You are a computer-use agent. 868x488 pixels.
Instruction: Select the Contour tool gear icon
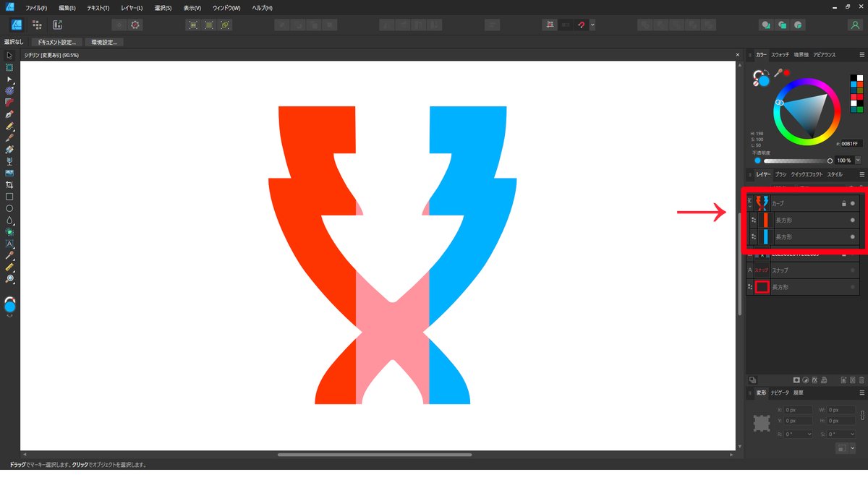[x=9, y=90]
